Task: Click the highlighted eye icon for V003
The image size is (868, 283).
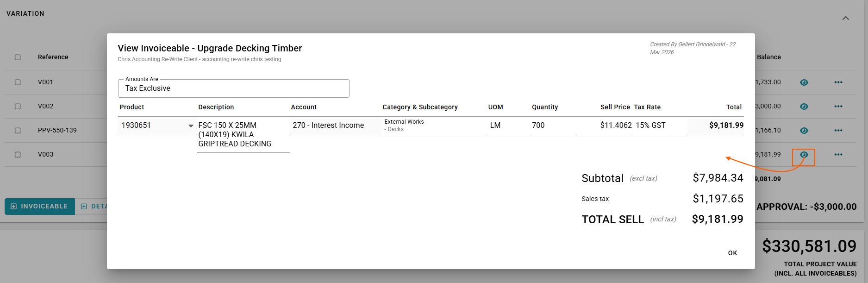Action: click(804, 155)
